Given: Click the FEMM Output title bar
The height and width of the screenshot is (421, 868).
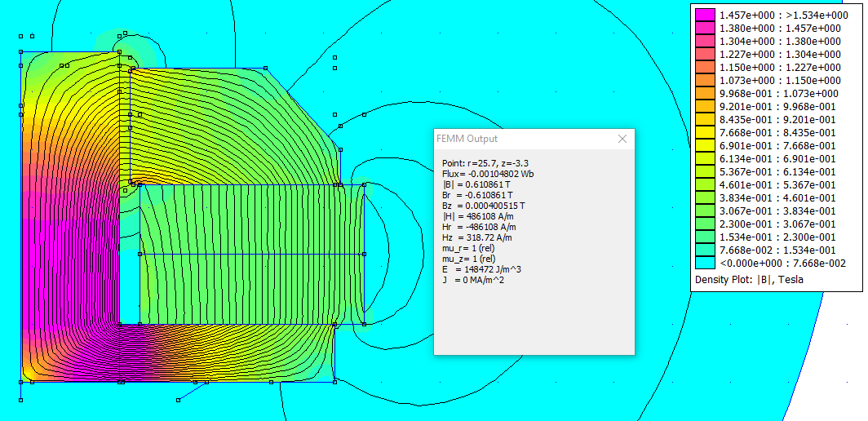Looking at the screenshot, I should pyautogui.click(x=534, y=139).
